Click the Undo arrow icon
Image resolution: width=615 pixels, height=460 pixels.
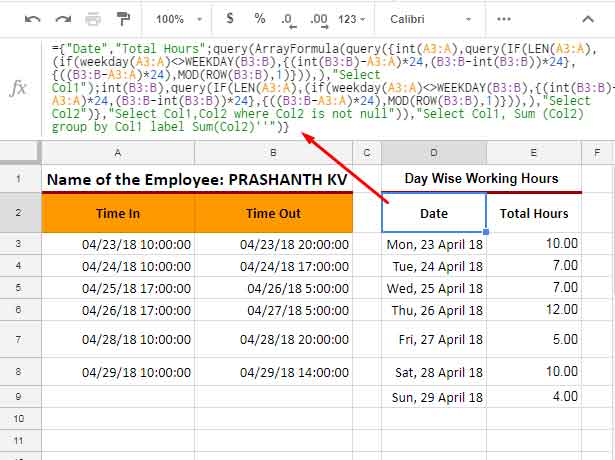[32, 19]
